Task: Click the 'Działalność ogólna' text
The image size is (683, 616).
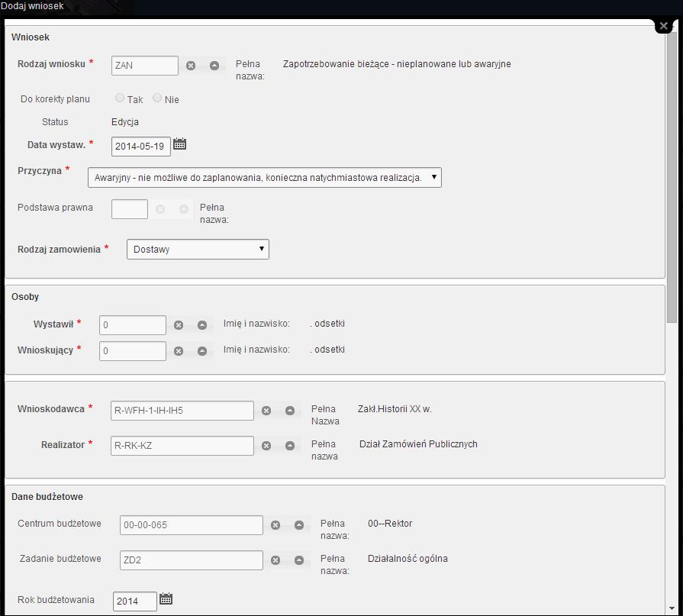Action: (408, 559)
